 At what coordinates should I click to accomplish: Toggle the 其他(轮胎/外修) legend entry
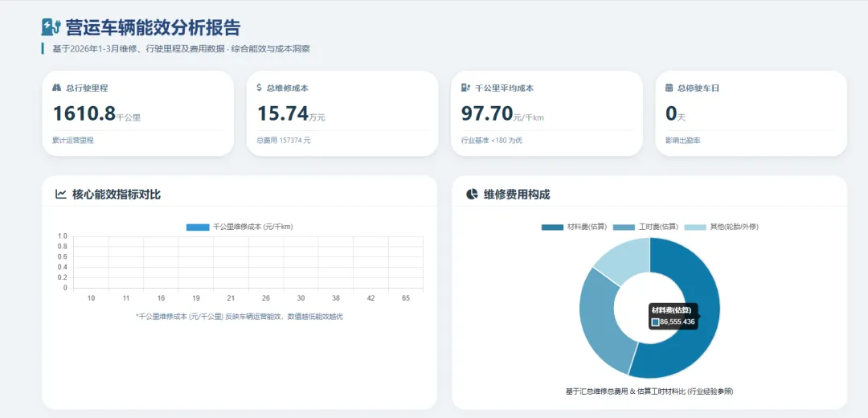(721, 227)
